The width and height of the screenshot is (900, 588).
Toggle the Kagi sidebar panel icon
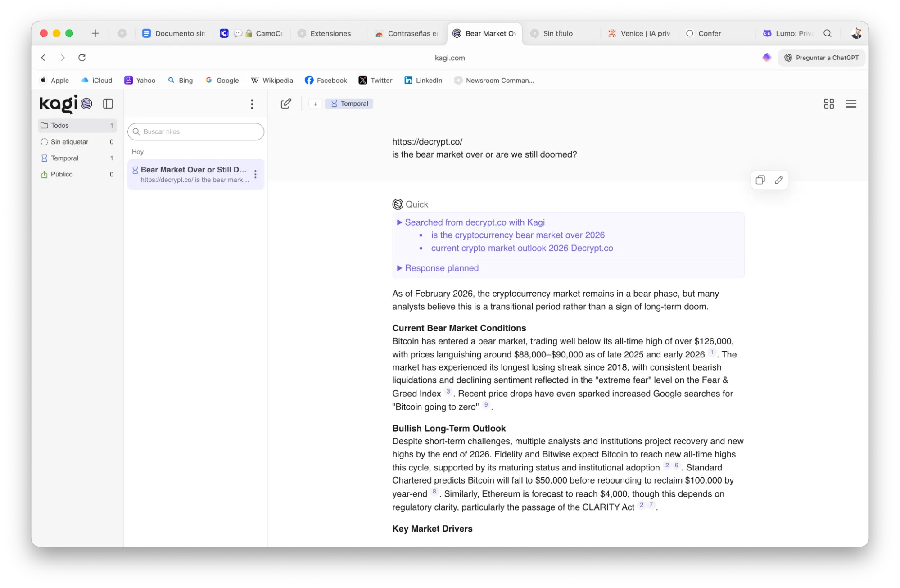[x=108, y=104]
